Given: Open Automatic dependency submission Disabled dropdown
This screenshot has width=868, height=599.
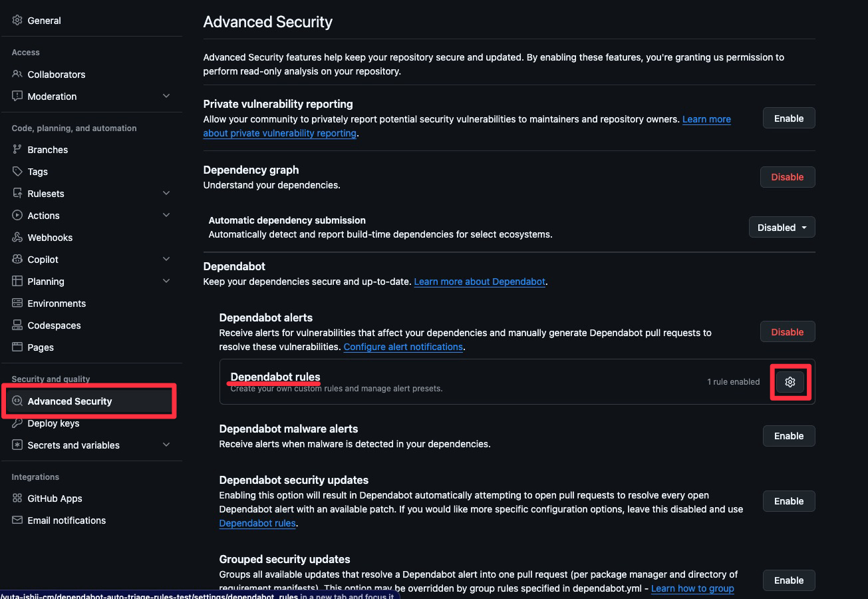Looking at the screenshot, I should (782, 228).
